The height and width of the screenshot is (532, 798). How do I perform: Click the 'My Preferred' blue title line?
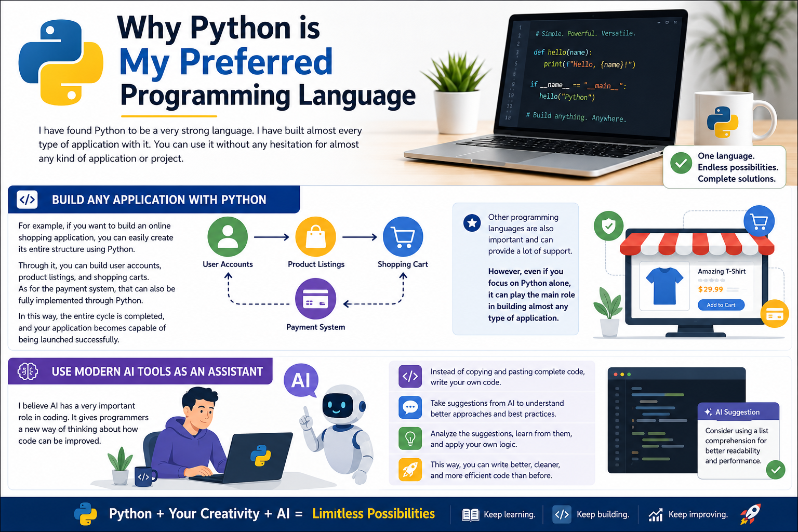pyautogui.click(x=226, y=61)
